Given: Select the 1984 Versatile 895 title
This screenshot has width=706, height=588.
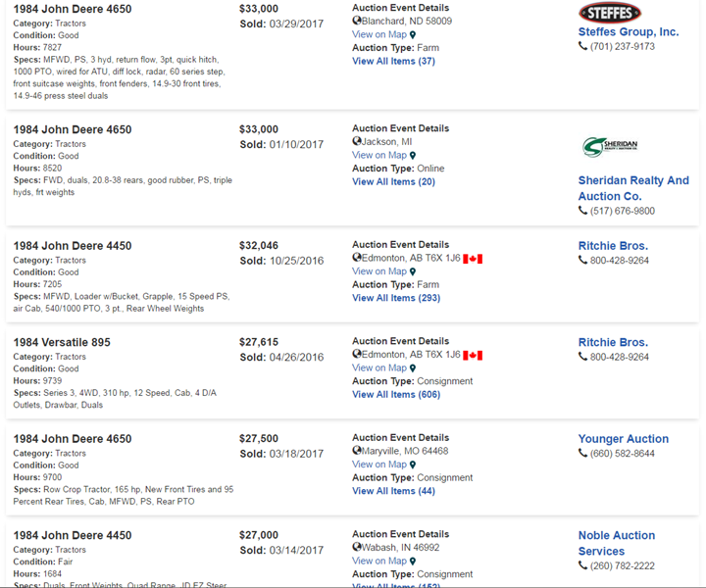Looking at the screenshot, I should coord(62,342).
